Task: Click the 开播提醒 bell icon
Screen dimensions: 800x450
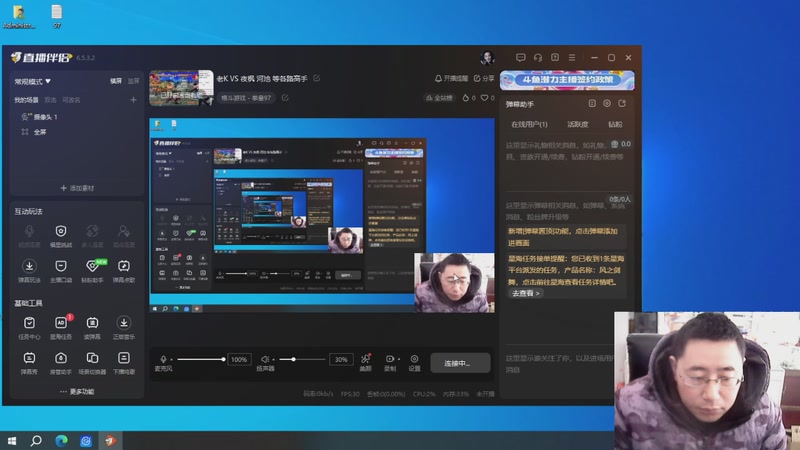Action: (x=438, y=78)
